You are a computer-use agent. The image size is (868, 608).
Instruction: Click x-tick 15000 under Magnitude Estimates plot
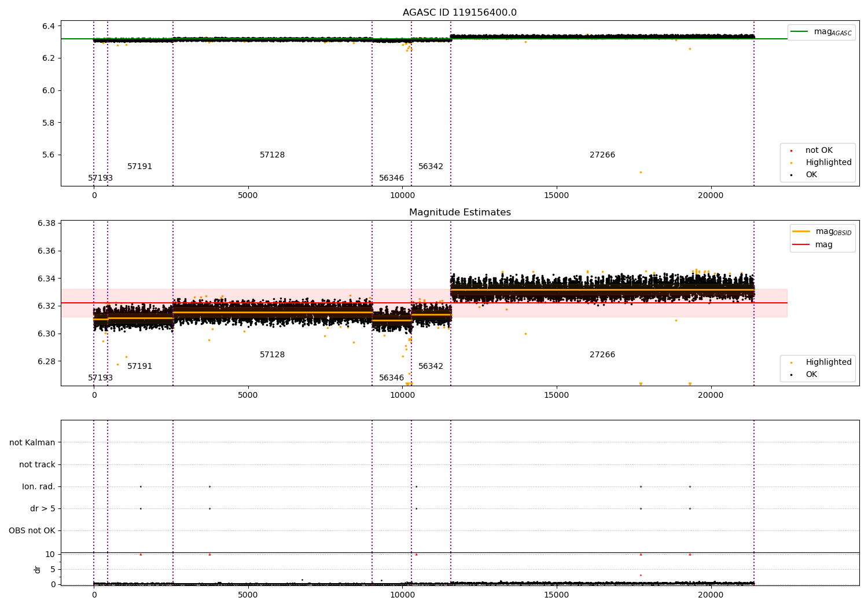pyautogui.click(x=556, y=395)
